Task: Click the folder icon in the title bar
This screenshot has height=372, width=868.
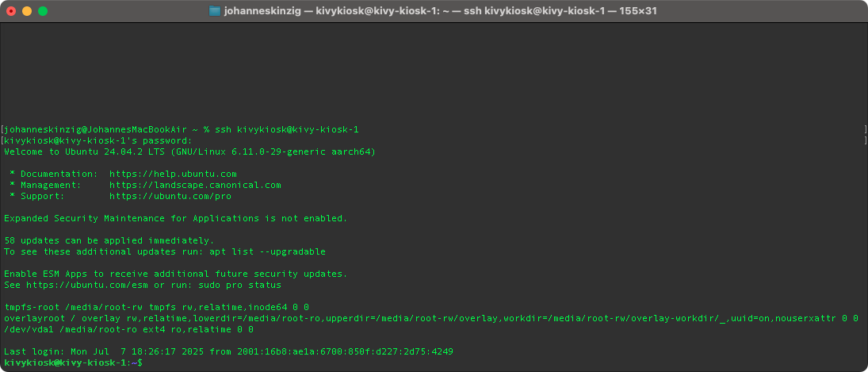Action: point(215,11)
